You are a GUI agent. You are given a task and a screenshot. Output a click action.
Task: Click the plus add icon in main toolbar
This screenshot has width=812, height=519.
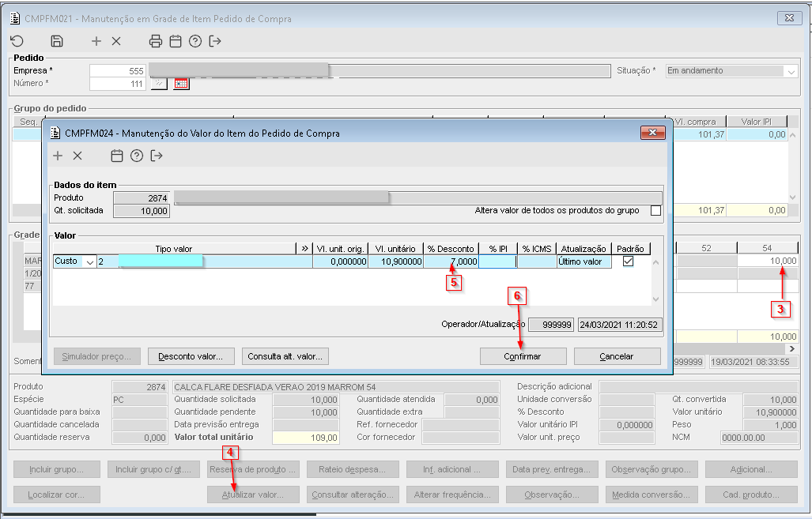[96, 41]
